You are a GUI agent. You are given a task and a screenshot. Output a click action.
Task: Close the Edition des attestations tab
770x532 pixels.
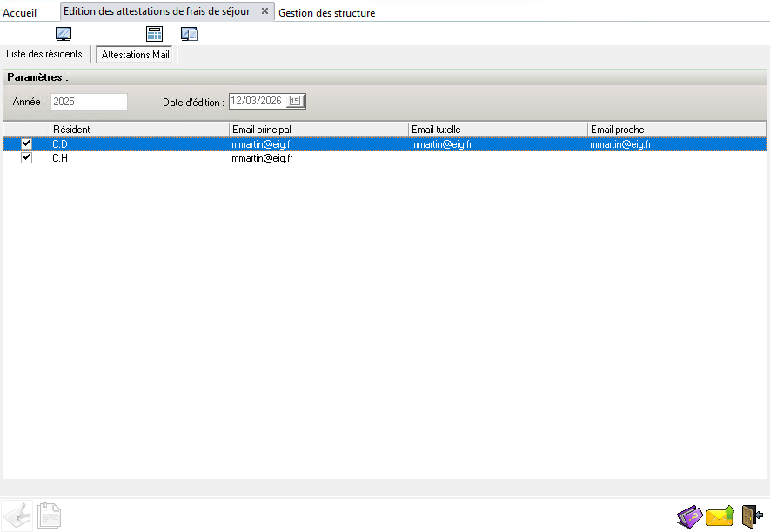point(264,11)
